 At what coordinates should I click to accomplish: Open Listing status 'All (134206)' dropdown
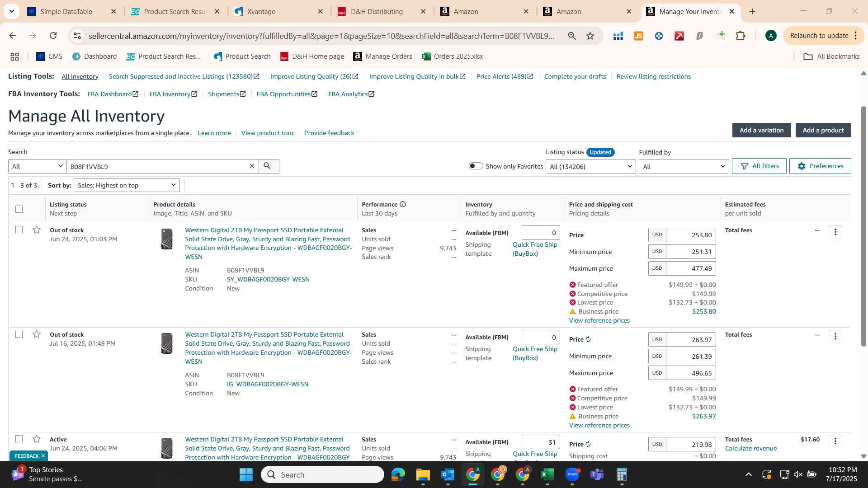(590, 167)
